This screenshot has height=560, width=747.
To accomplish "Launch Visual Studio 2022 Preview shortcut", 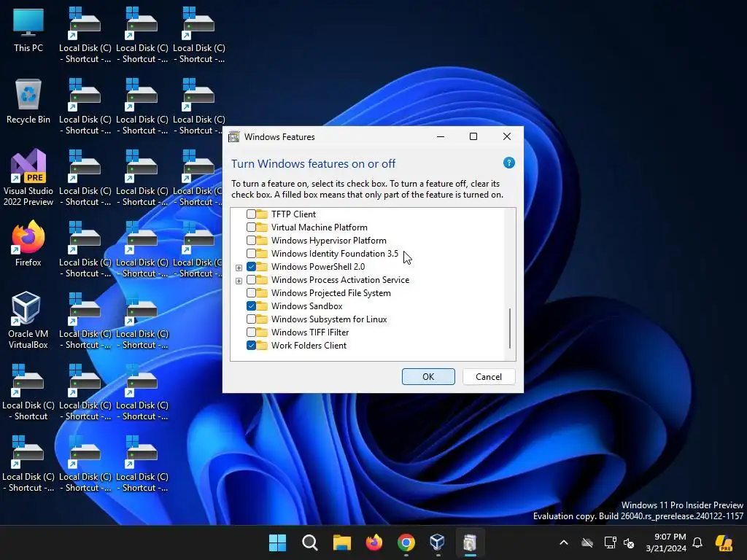I will [28, 178].
